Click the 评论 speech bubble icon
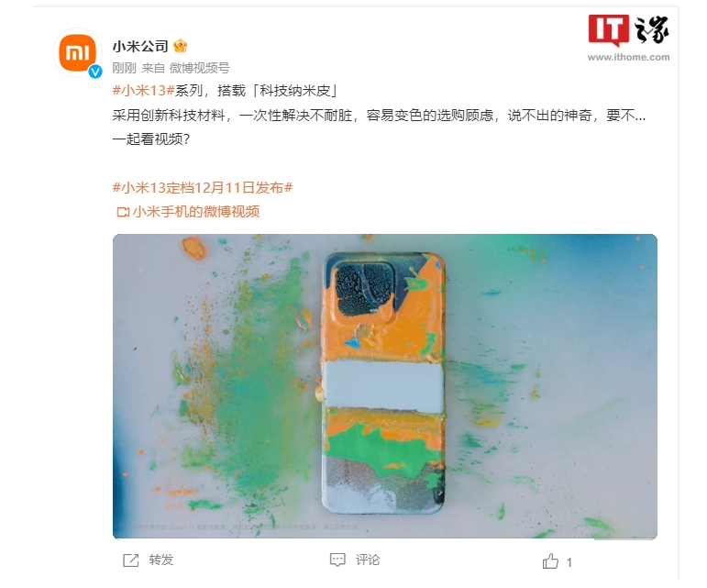This screenshot has height=588, width=707. pos(337,560)
